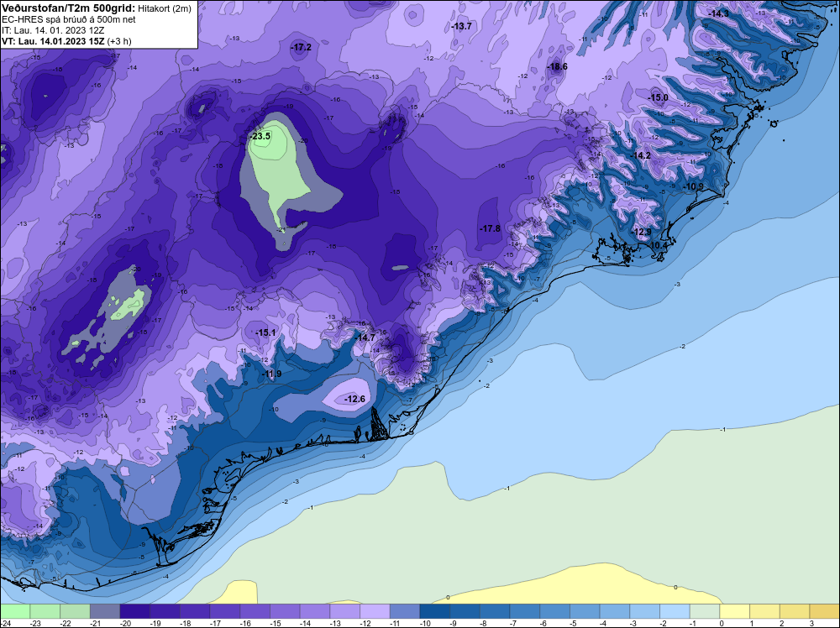Click the -13.7 temperature value
Screen dimensions: 840x628
[x=462, y=26]
